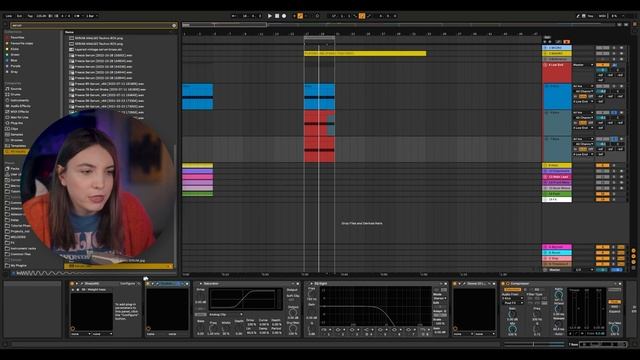Screen dimensions: 640x360
Task: Select My Plugins in Places
Action: [18, 265]
